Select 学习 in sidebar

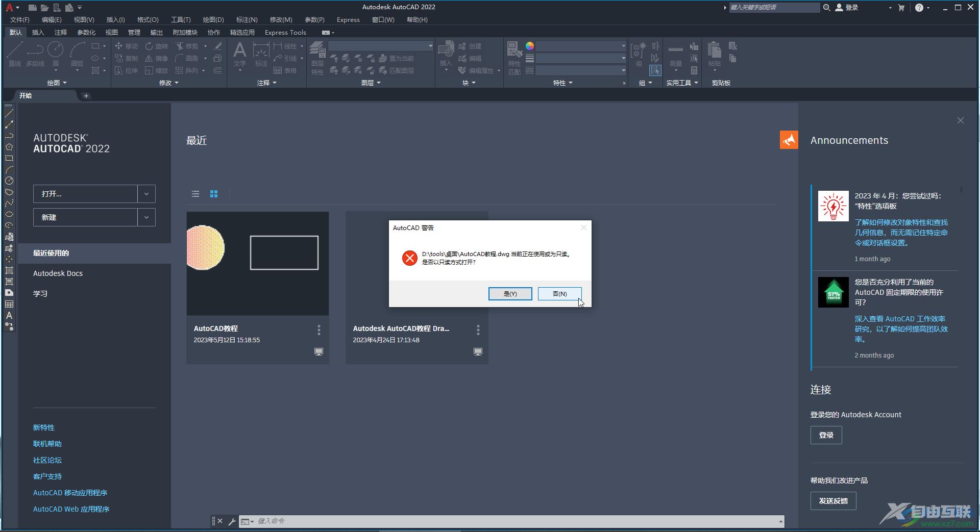pyautogui.click(x=40, y=294)
